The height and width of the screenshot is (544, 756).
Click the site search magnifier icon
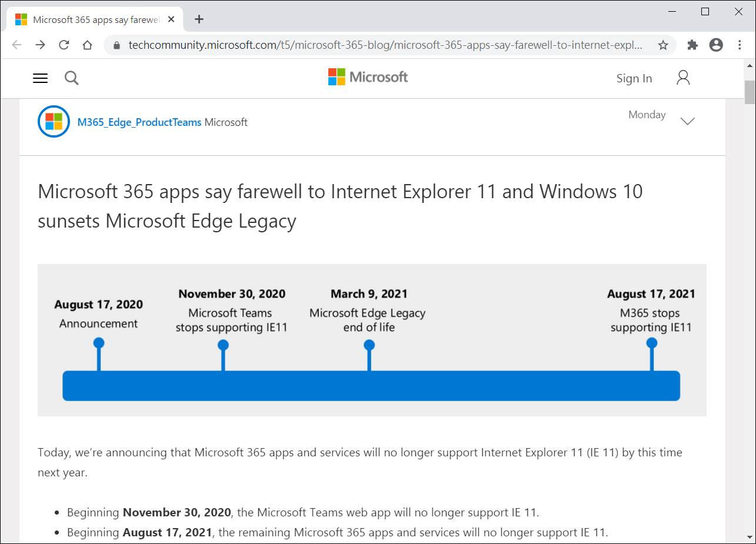72,78
